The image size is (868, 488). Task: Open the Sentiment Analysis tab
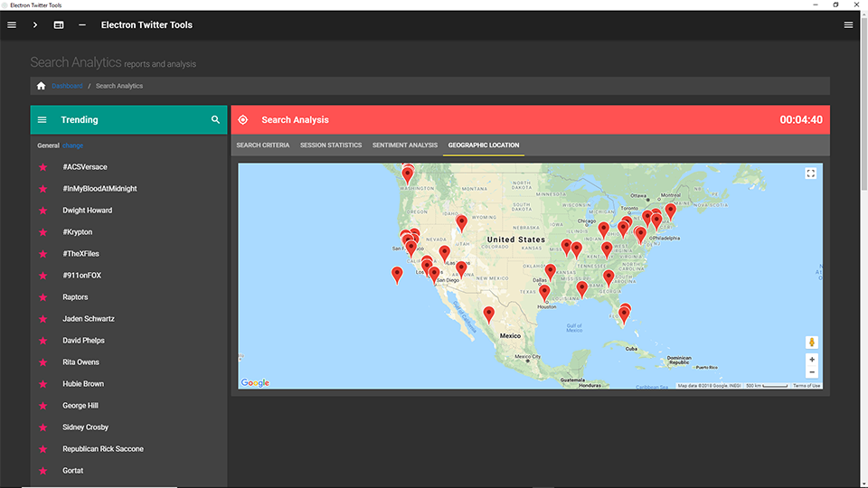[405, 145]
